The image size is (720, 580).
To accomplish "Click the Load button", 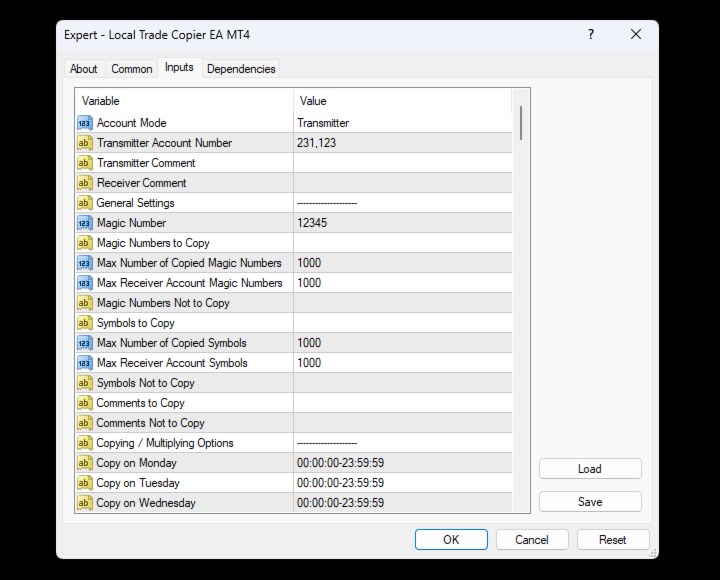I will pos(590,469).
